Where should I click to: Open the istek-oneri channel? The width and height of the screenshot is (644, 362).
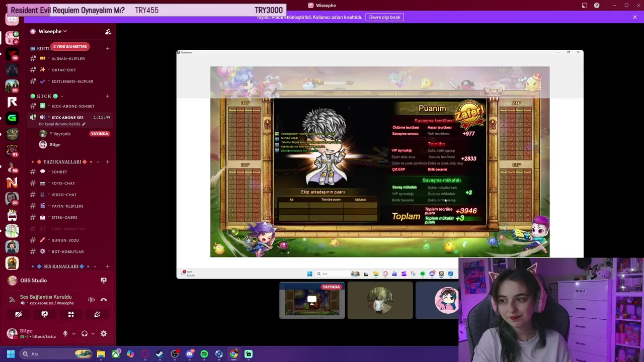coord(70,217)
